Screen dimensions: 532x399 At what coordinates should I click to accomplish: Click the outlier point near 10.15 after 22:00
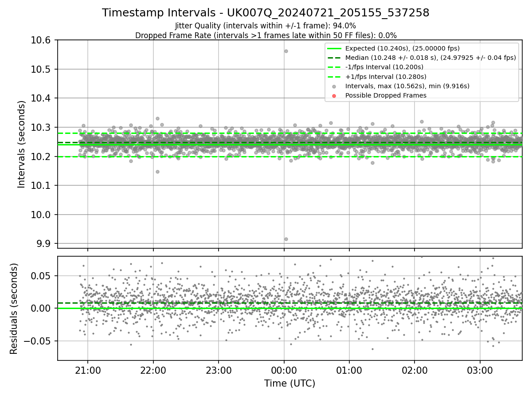(157, 172)
